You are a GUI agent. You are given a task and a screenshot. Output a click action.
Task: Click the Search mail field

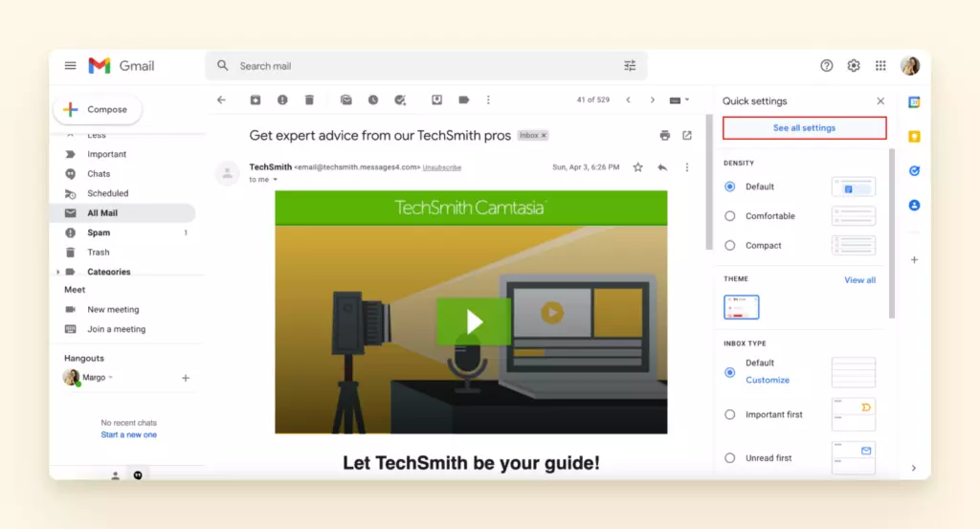click(427, 66)
